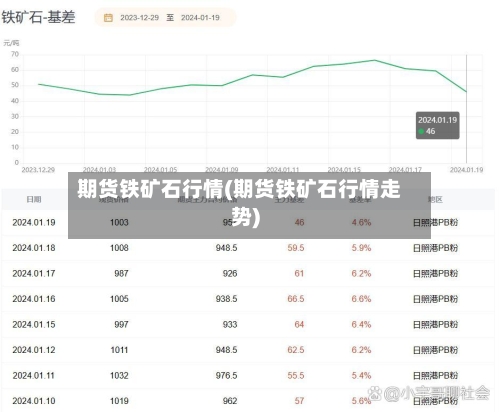This screenshot has height=412, width=500.
Task: Click basis rate 4.6%
Action: click(361, 222)
